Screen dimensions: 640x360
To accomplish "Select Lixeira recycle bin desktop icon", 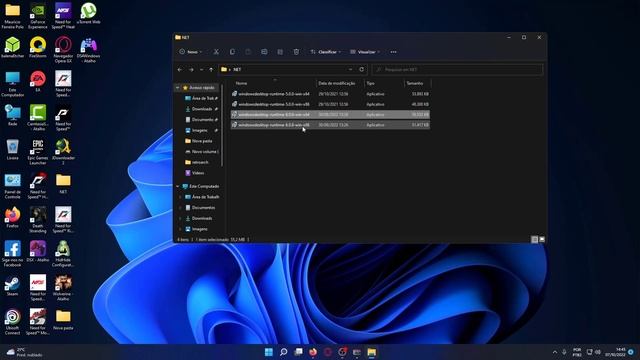I will (13, 149).
